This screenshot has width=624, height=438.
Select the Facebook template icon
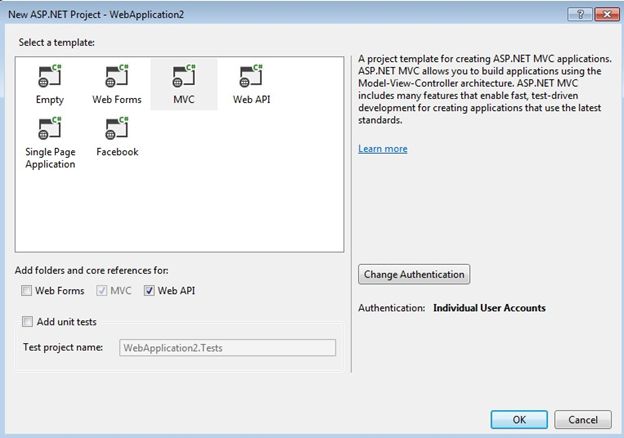[117, 128]
